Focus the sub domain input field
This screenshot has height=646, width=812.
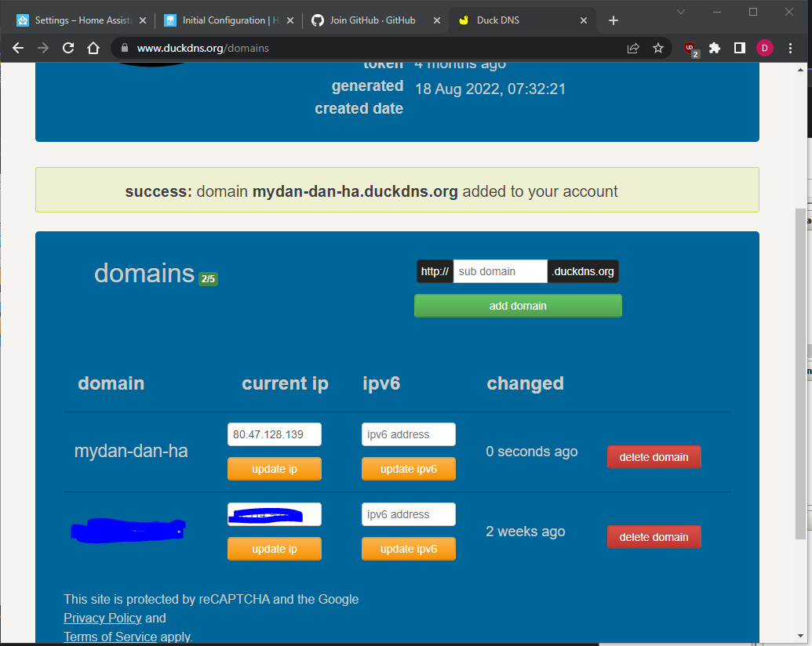500,271
